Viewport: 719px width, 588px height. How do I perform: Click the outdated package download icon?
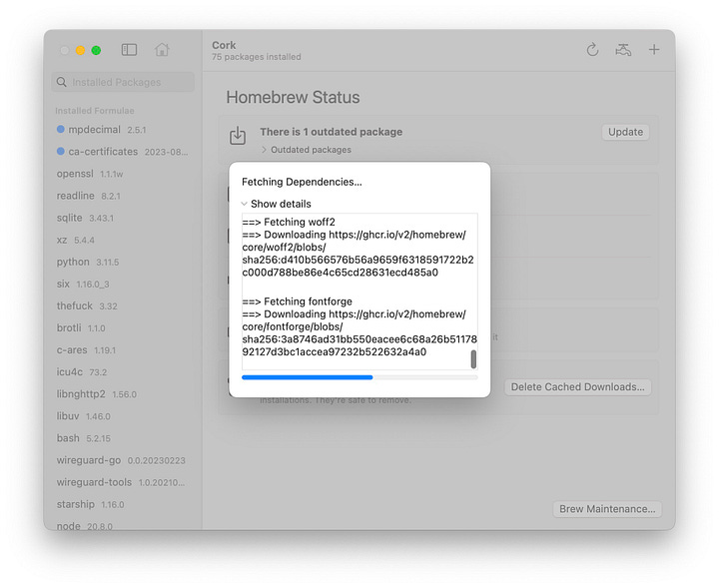click(238, 136)
